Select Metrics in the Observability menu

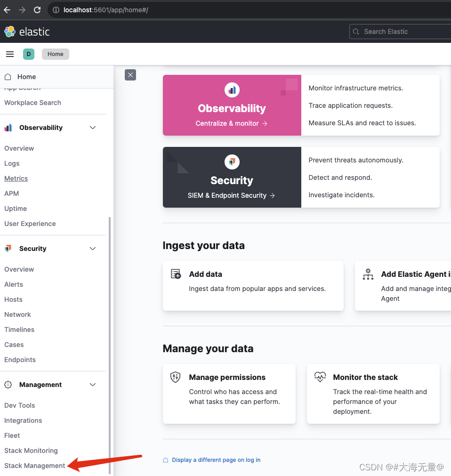point(16,178)
